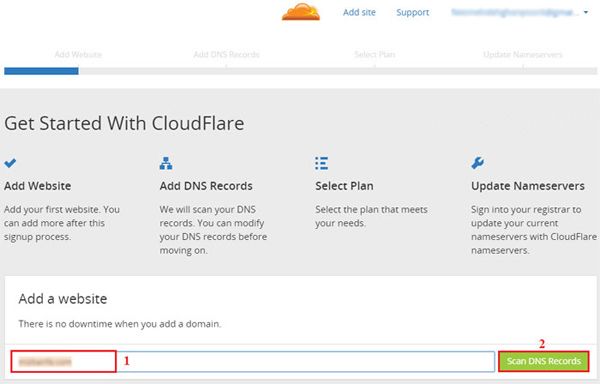Click the Update Nameservers heading
Screen dimensions: 600x384
point(528,186)
